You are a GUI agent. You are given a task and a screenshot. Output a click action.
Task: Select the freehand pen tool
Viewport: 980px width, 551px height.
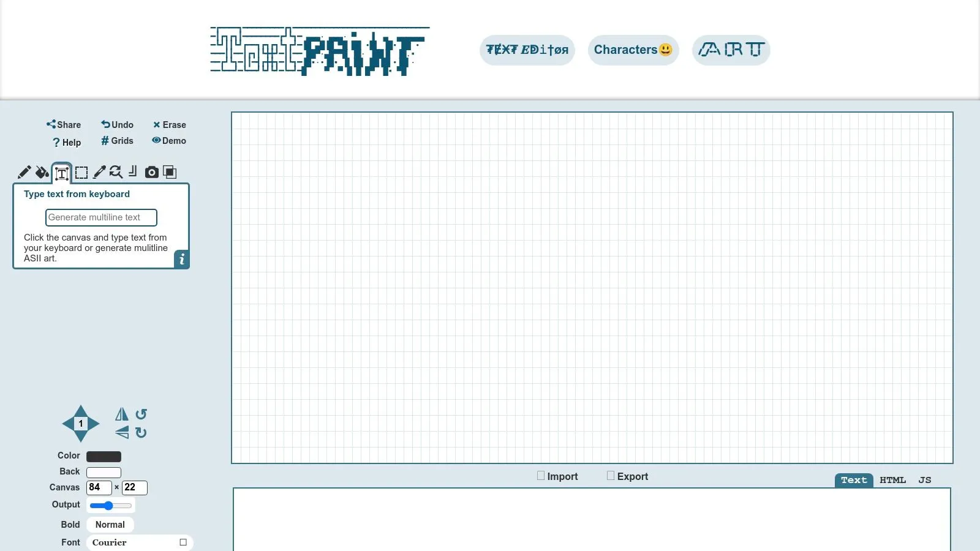(x=99, y=172)
